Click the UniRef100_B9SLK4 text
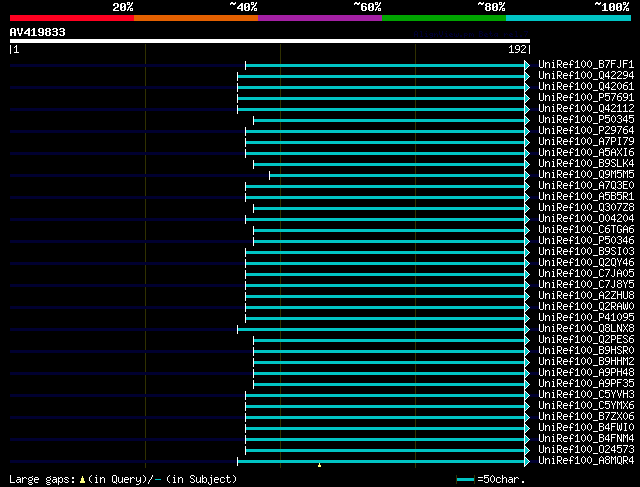 click(586, 164)
